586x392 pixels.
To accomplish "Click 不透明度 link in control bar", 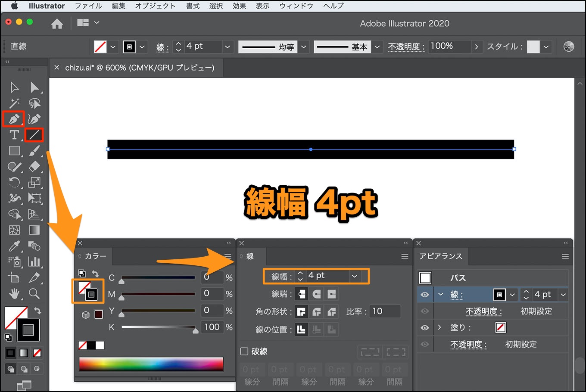I will click(406, 47).
